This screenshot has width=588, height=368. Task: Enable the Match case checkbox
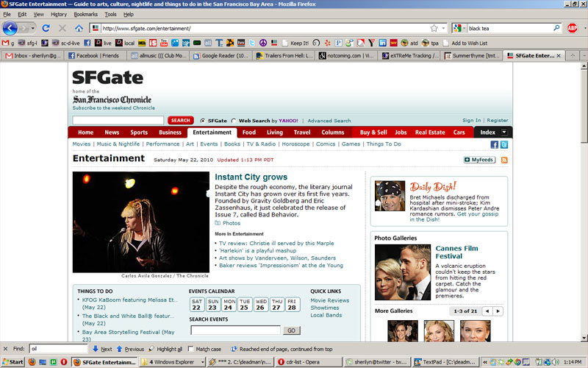[190, 349]
